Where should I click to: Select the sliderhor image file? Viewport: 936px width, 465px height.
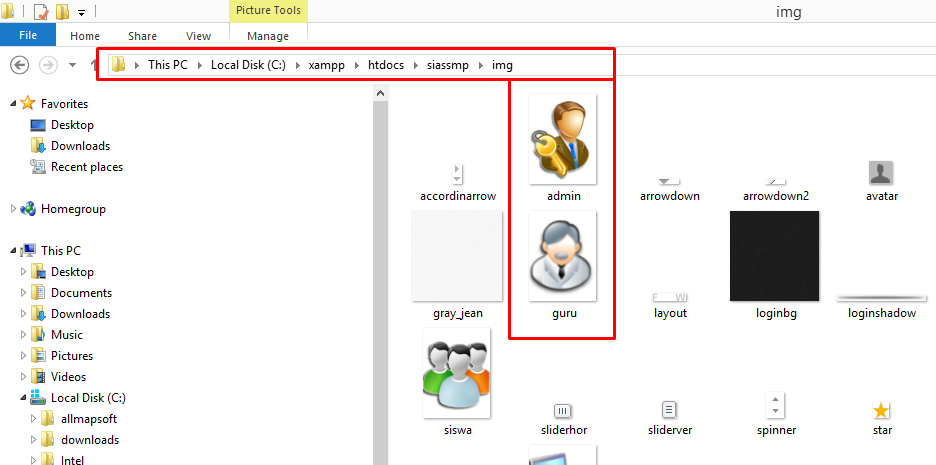[x=564, y=419]
